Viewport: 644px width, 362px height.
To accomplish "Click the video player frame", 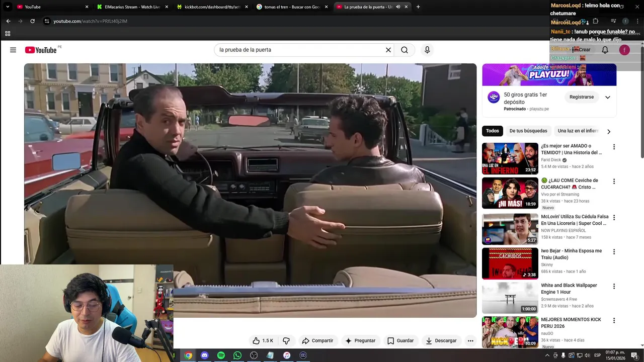I will 250,190.
